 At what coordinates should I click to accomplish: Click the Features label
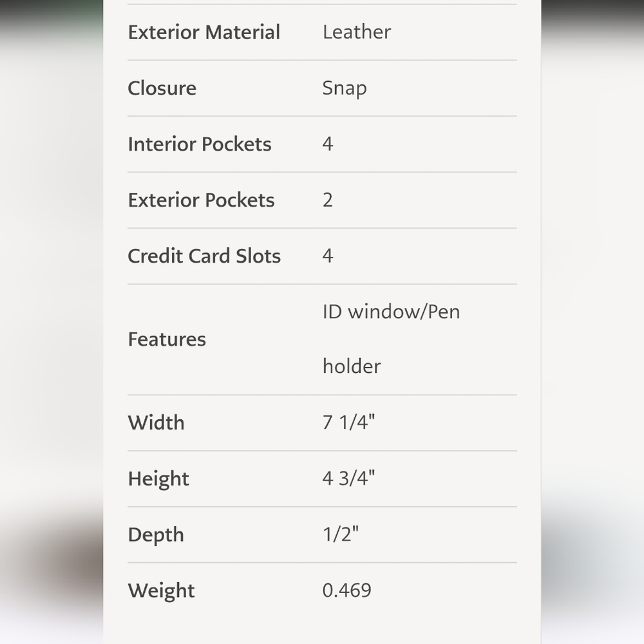pyautogui.click(x=167, y=339)
